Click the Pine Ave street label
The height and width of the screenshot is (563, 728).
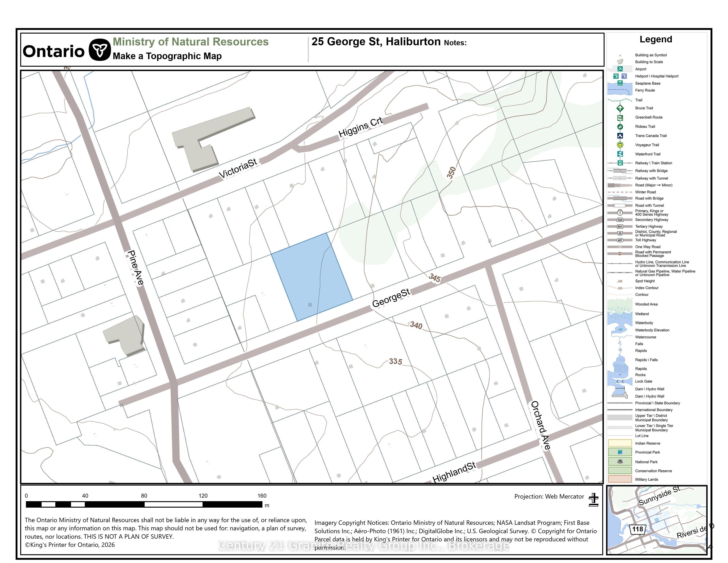point(136,268)
